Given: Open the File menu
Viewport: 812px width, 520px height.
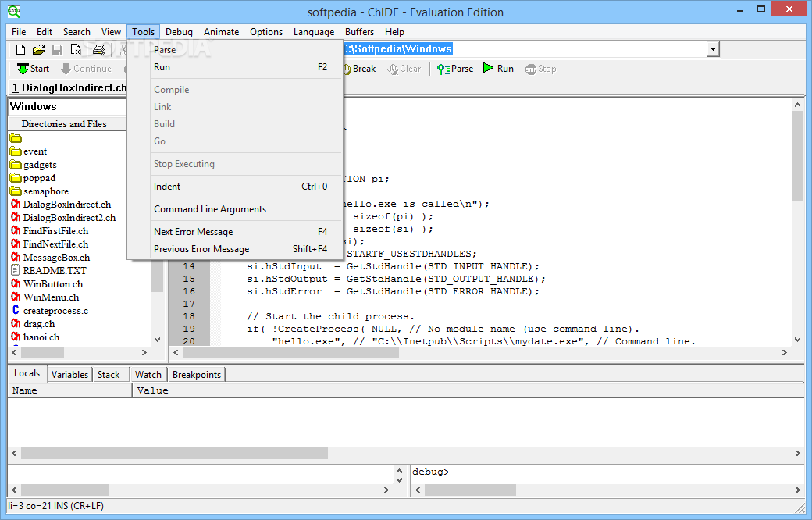Looking at the screenshot, I should (19, 32).
